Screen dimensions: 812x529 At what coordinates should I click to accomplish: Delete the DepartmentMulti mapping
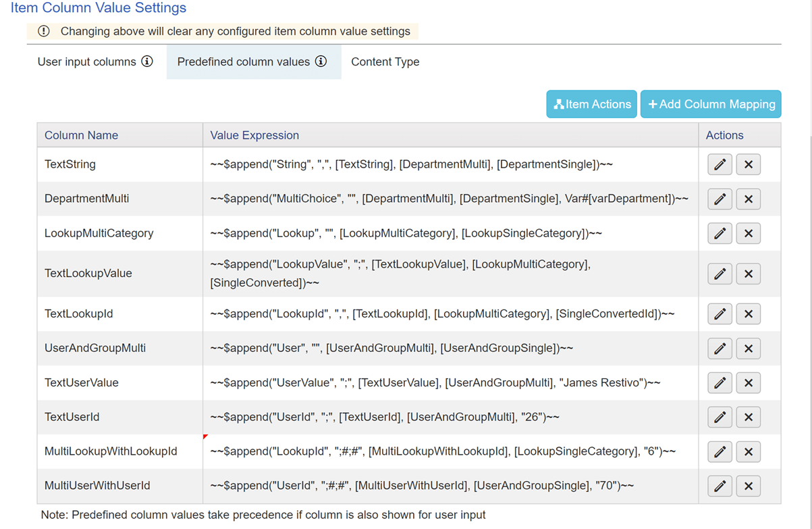(x=748, y=199)
